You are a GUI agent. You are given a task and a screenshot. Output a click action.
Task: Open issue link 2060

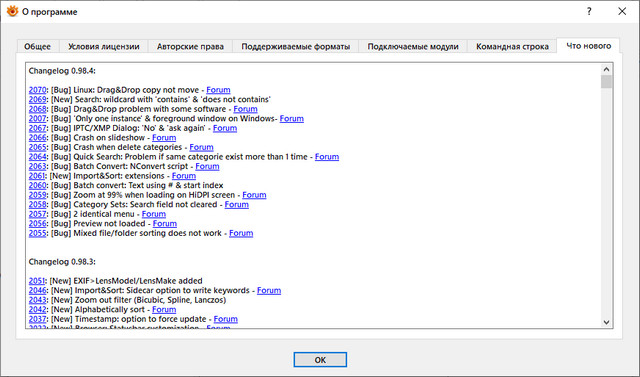pos(37,185)
